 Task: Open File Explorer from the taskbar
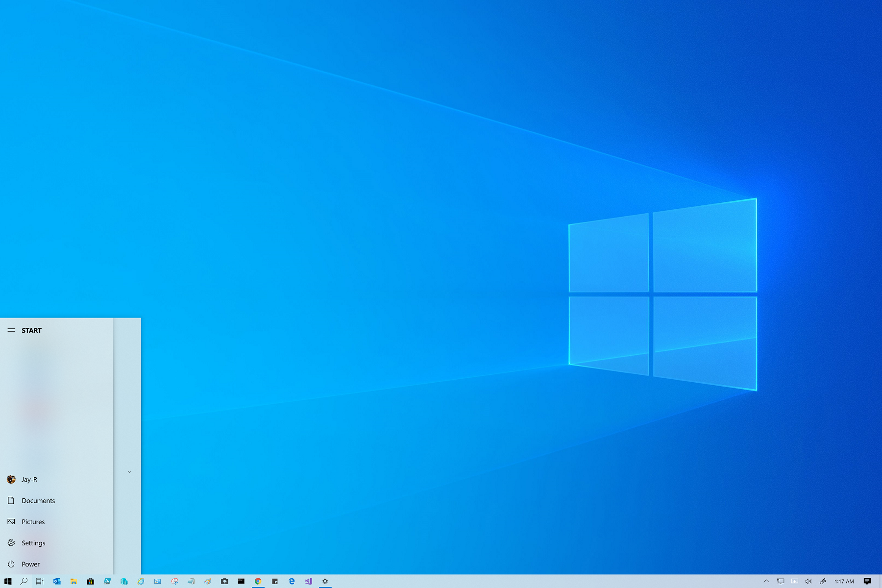click(x=73, y=581)
